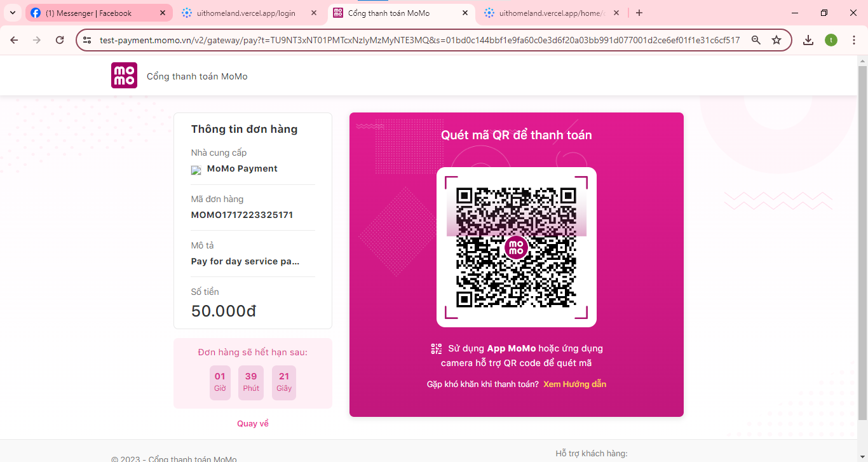The width and height of the screenshot is (868, 462).
Task: Bookmark this page with star icon
Action: click(776, 40)
